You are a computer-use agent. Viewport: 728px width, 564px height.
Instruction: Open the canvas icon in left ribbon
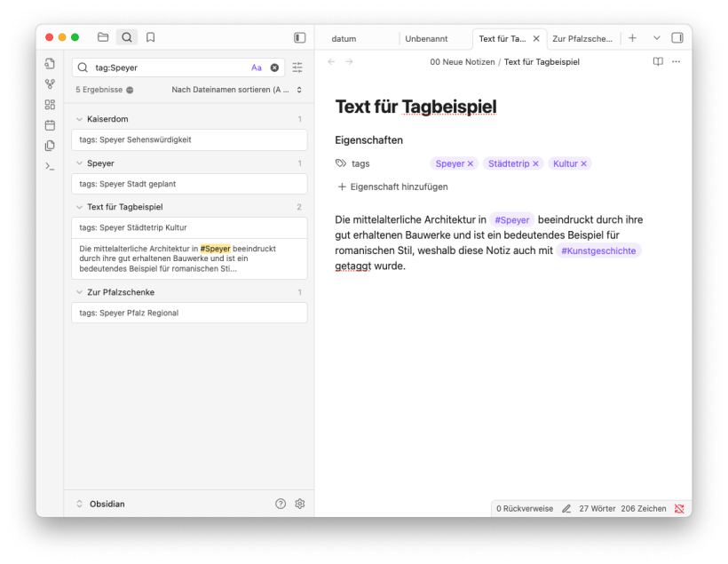50,105
